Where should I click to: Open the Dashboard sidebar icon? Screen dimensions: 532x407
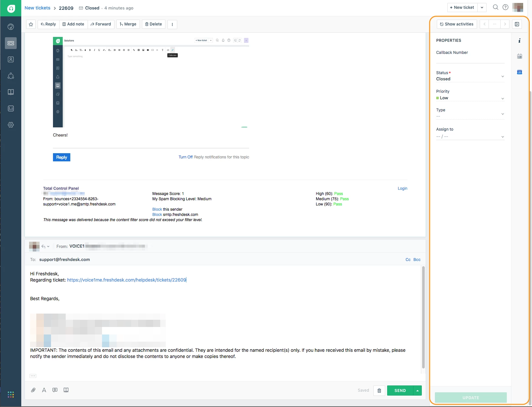click(x=11, y=27)
